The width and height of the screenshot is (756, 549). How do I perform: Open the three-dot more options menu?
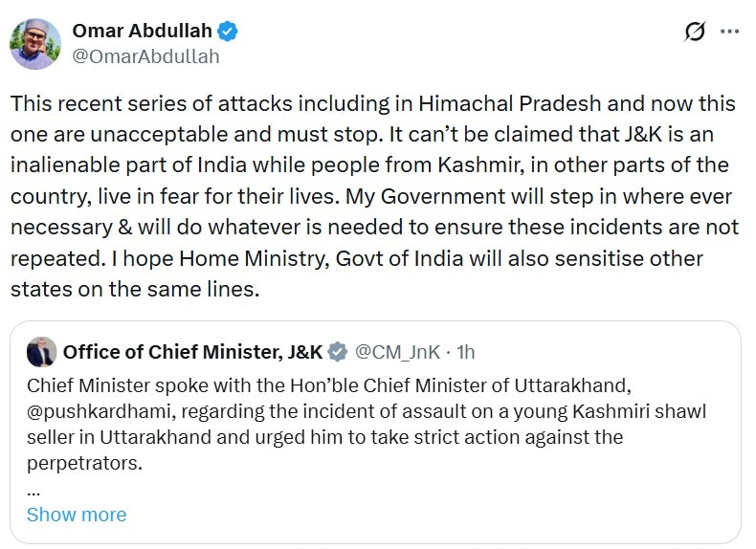pyautogui.click(x=729, y=32)
